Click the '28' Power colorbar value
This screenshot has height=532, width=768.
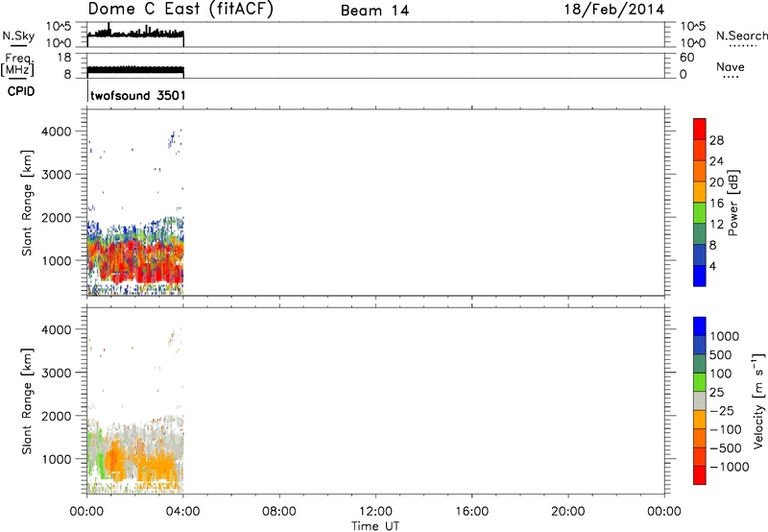point(716,140)
